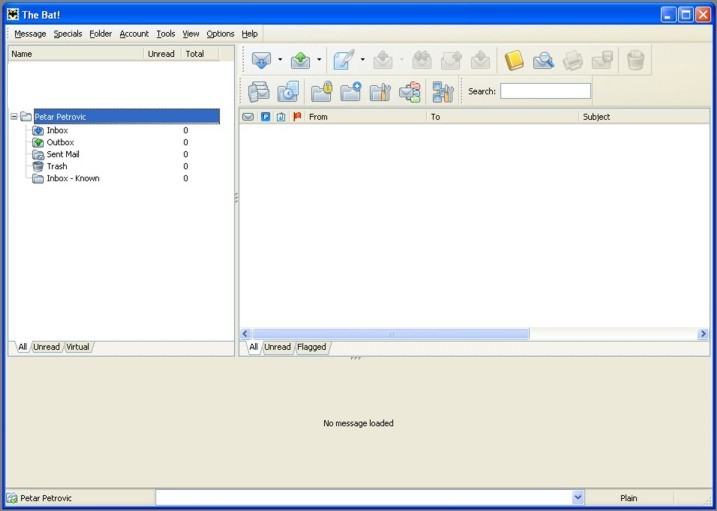Click the greyed Save message icon
This screenshot has width=717, height=511.
pyautogui.click(x=602, y=60)
